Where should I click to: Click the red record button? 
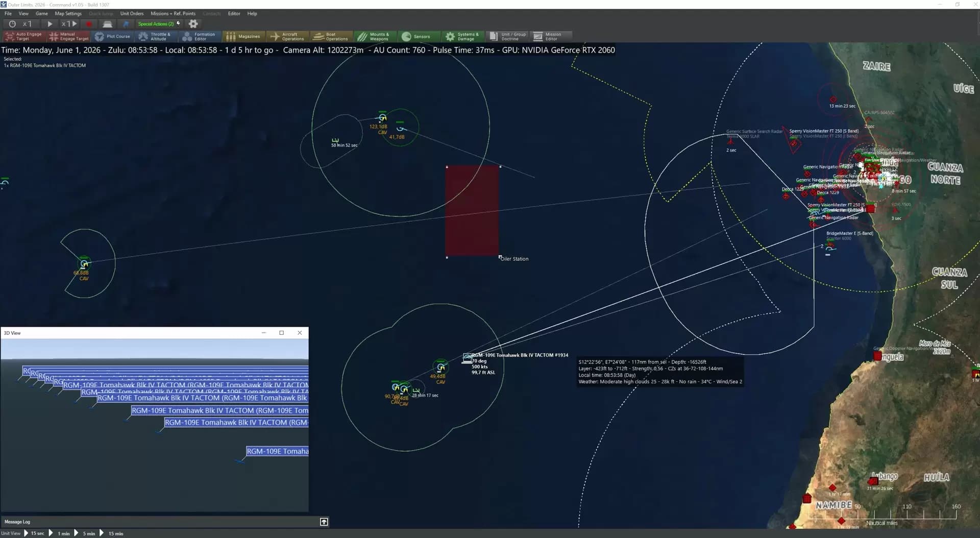(89, 24)
